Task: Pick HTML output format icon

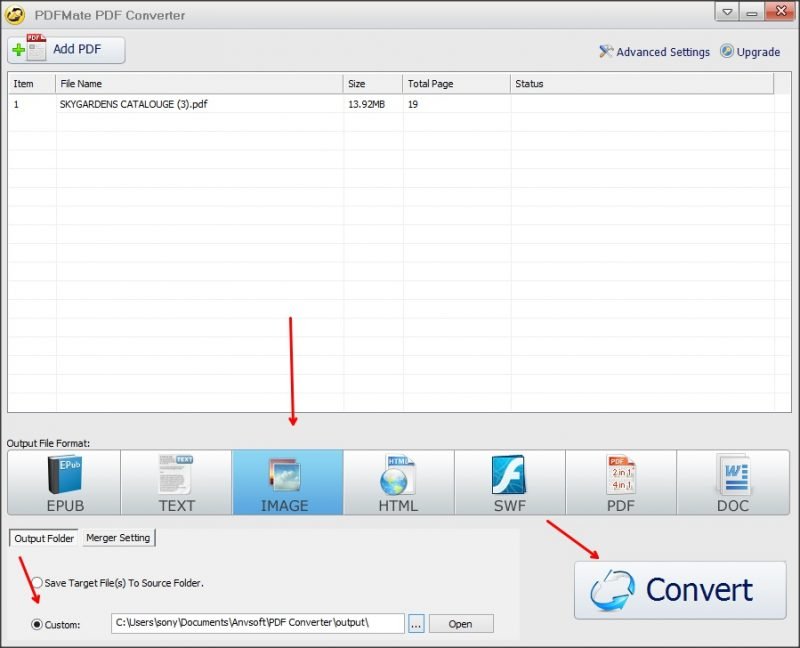Action: (x=399, y=483)
